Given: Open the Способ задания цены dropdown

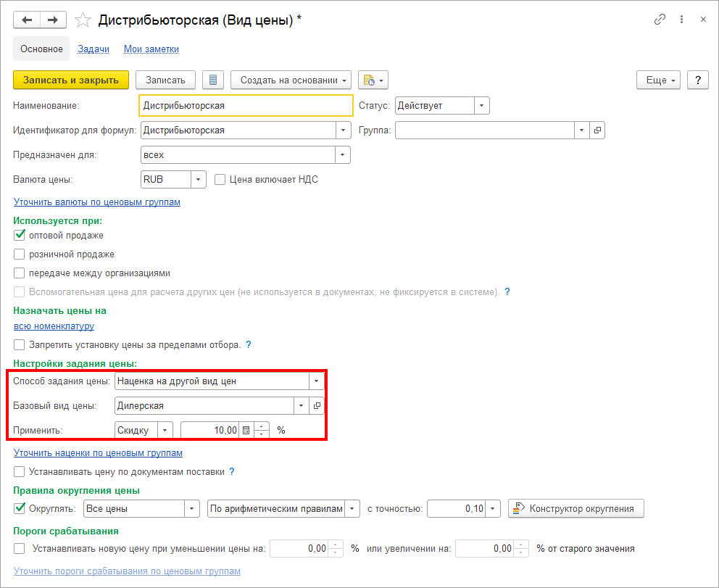Looking at the screenshot, I should [x=316, y=381].
